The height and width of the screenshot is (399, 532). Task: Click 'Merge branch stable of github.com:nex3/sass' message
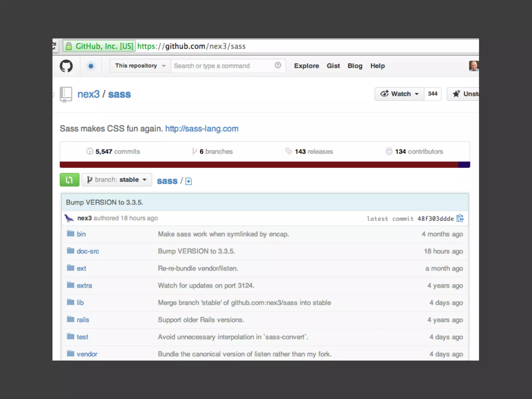click(x=244, y=303)
